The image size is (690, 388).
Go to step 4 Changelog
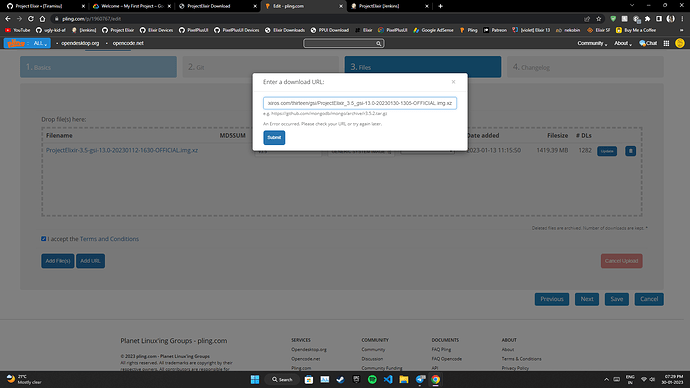[x=585, y=67]
